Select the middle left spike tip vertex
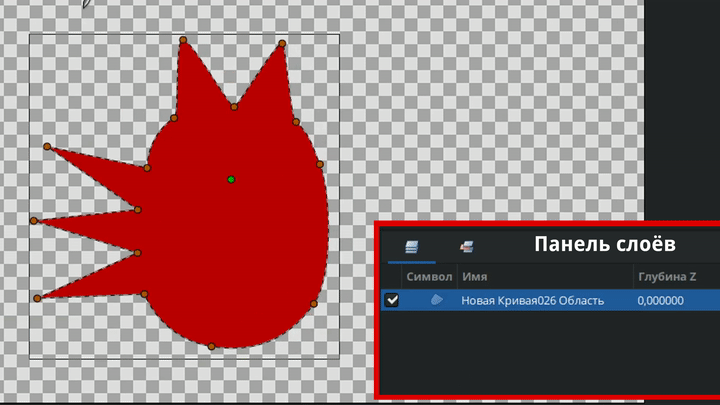Image resolution: width=720 pixels, height=405 pixels. pyautogui.click(x=34, y=220)
